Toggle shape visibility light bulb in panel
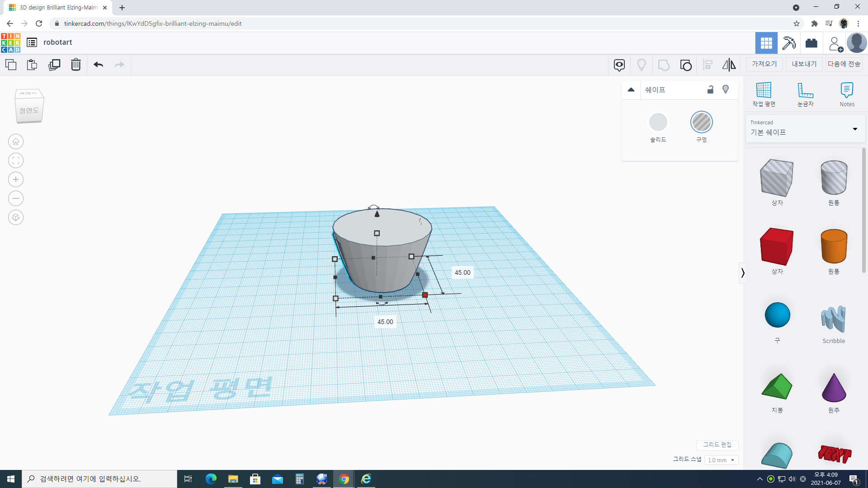868x488 pixels. (726, 89)
